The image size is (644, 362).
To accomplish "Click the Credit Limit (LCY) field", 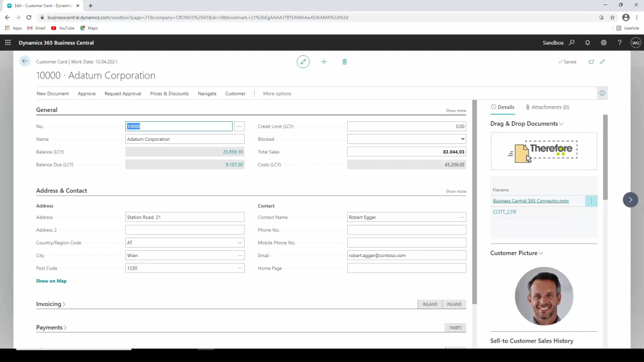I will click(407, 126).
